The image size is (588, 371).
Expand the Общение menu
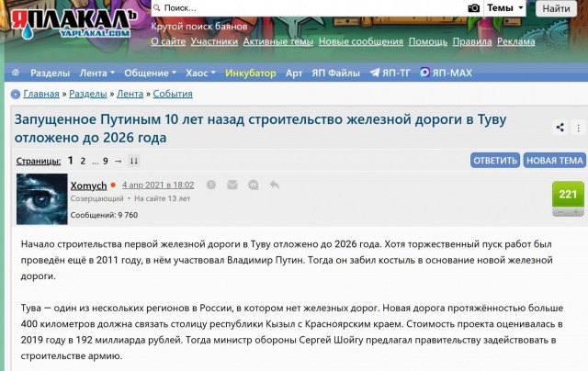(150, 73)
